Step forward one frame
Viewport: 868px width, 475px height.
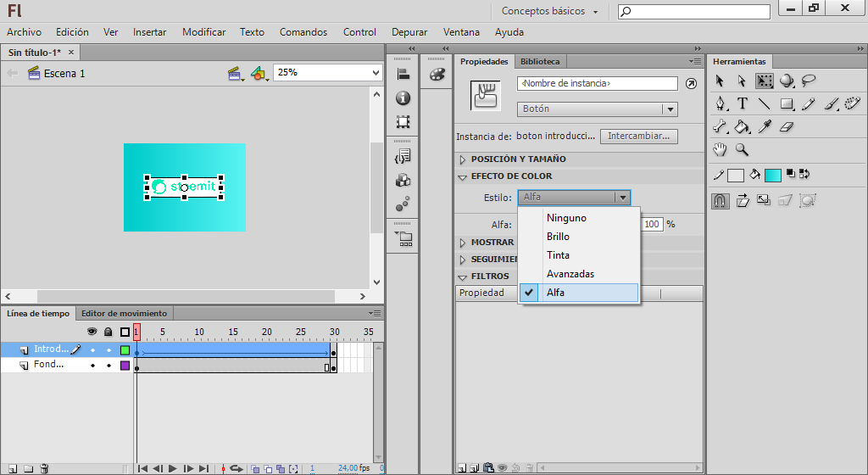point(188,469)
